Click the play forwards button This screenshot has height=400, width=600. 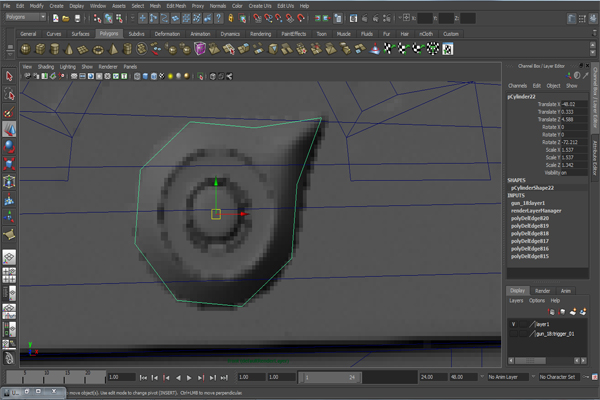189,378
